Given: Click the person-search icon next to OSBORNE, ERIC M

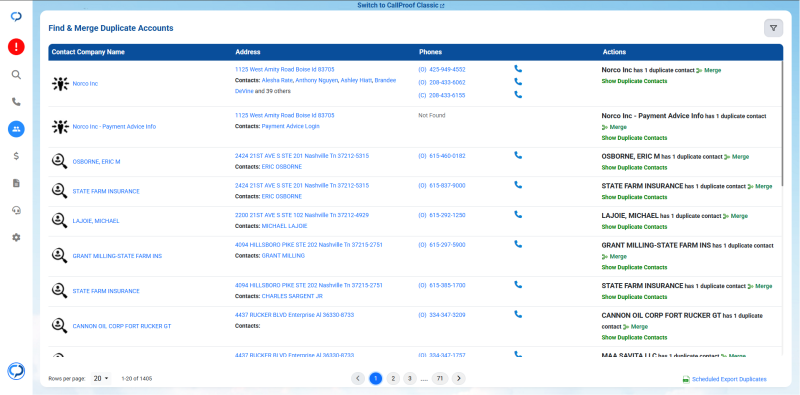Looking at the screenshot, I should [59, 161].
